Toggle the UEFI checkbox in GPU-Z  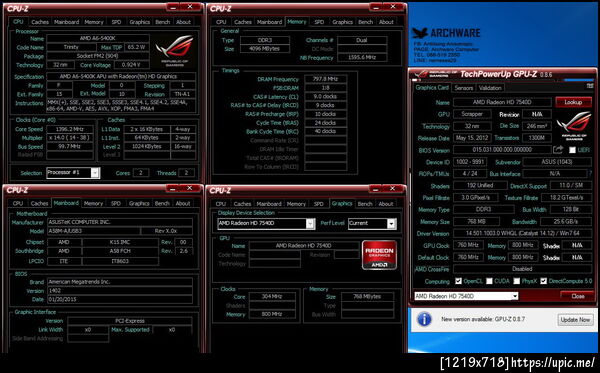click(x=572, y=150)
